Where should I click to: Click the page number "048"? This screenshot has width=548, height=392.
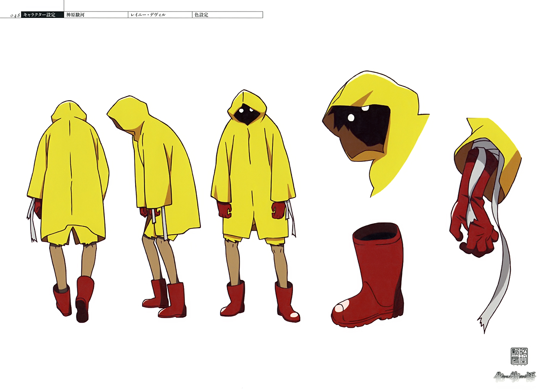click(x=15, y=15)
